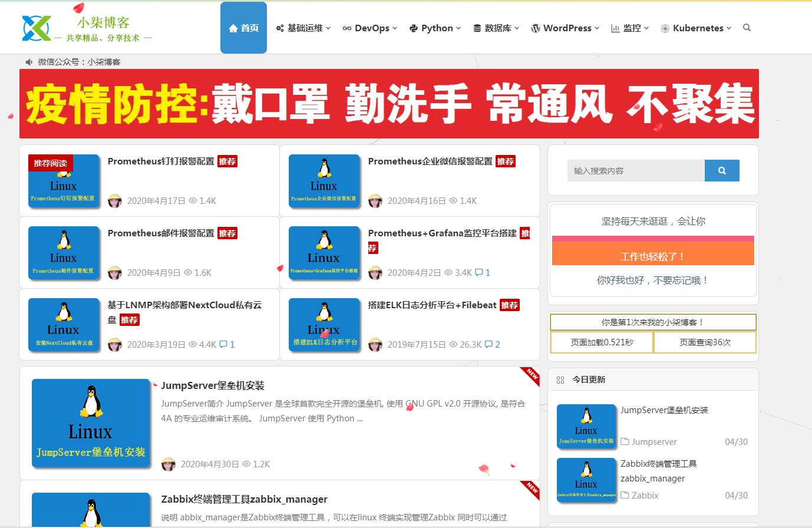Click author avatar beside 2020年4月30日
The image size is (812, 528).
click(x=169, y=464)
